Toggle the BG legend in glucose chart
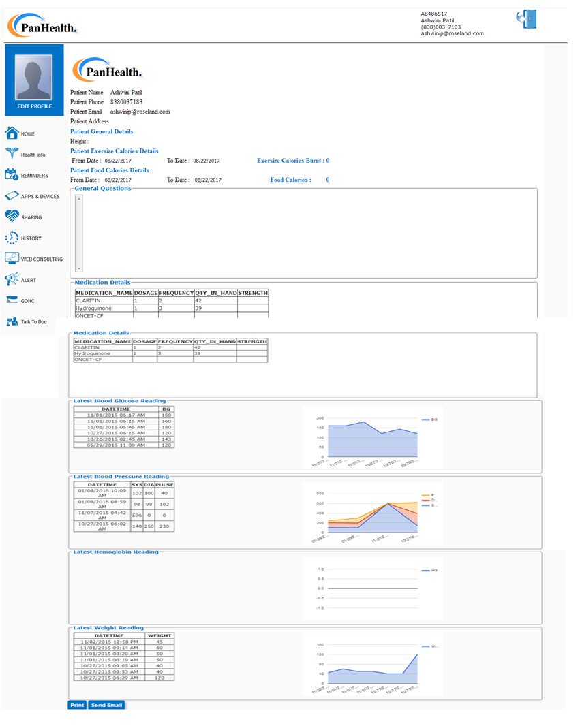 (x=429, y=420)
